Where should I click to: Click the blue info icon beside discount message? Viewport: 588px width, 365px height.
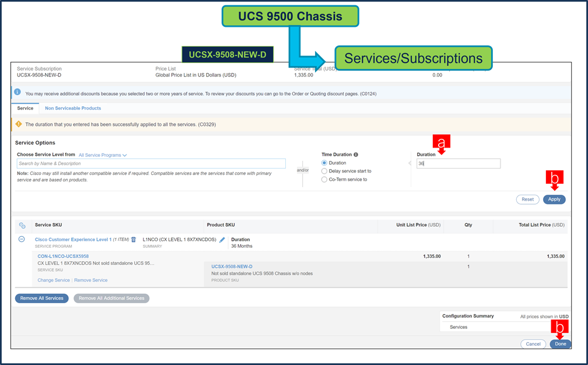pyautogui.click(x=17, y=92)
